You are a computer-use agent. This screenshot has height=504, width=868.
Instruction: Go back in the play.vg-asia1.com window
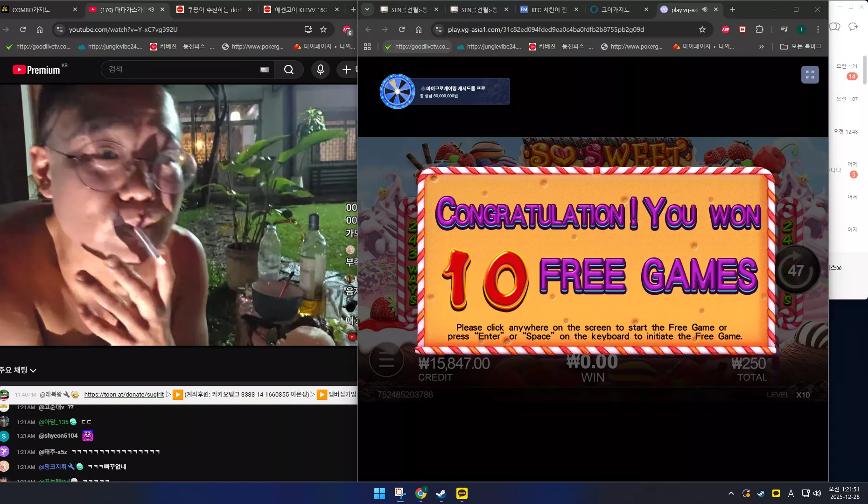[x=368, y=29]
